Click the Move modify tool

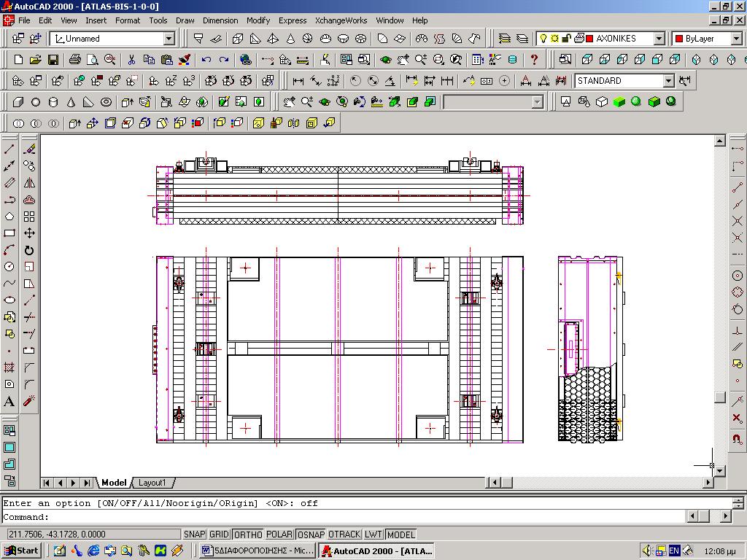click(x=29, y=233)
